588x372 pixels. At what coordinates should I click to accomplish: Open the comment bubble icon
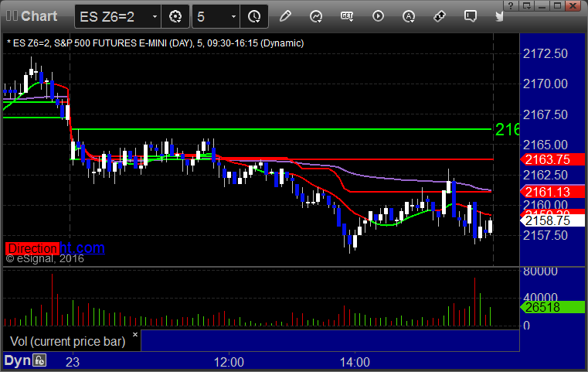[471, 16]
